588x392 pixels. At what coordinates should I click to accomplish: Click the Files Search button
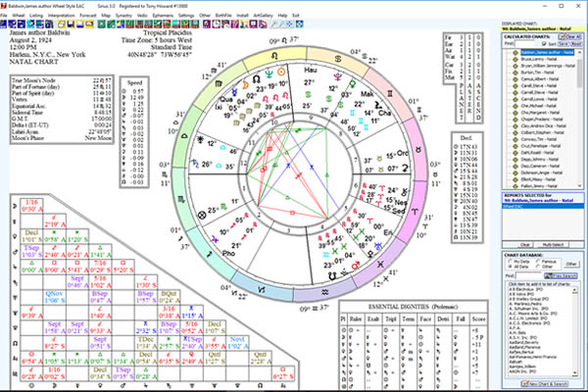[561, 275]
